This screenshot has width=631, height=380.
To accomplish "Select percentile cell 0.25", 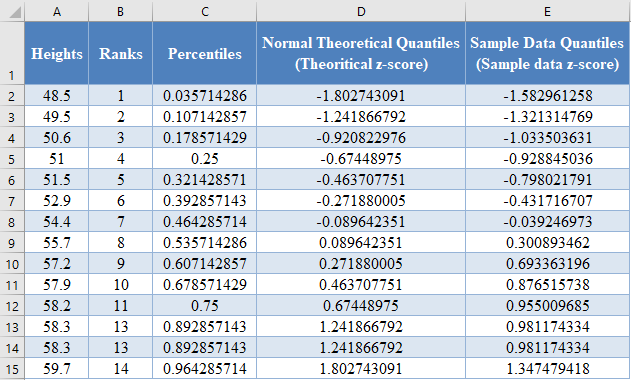I will point(205,159).
